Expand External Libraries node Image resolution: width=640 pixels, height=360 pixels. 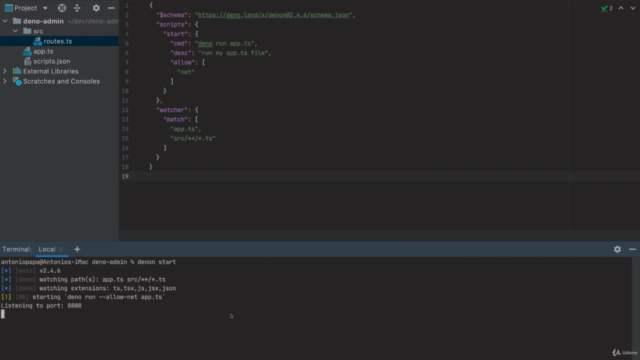pos(5,71)
